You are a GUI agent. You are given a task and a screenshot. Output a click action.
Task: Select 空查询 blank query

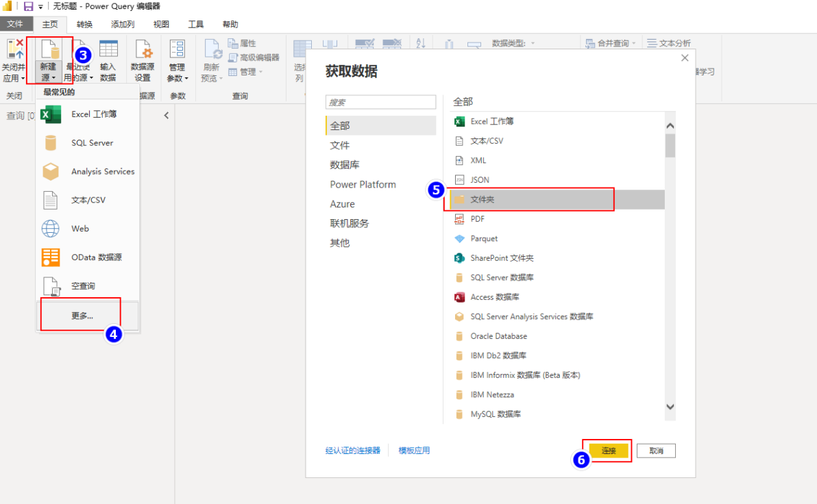[x=88, y=286]
